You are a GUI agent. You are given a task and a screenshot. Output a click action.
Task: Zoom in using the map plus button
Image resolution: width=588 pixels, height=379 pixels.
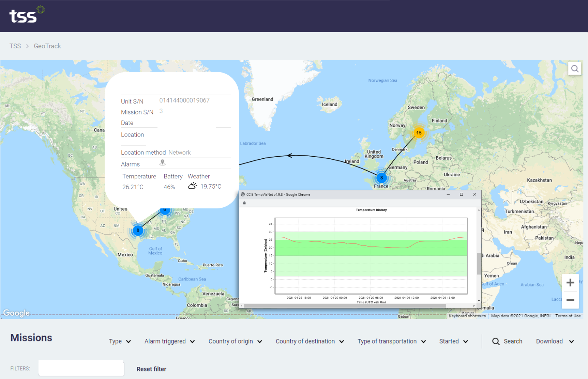tap(570, 282)
